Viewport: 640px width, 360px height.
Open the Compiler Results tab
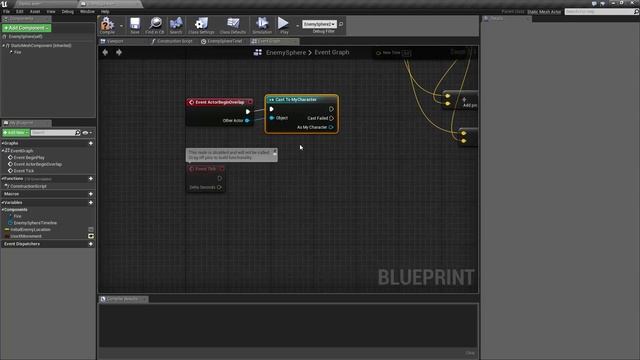(124, 299)
